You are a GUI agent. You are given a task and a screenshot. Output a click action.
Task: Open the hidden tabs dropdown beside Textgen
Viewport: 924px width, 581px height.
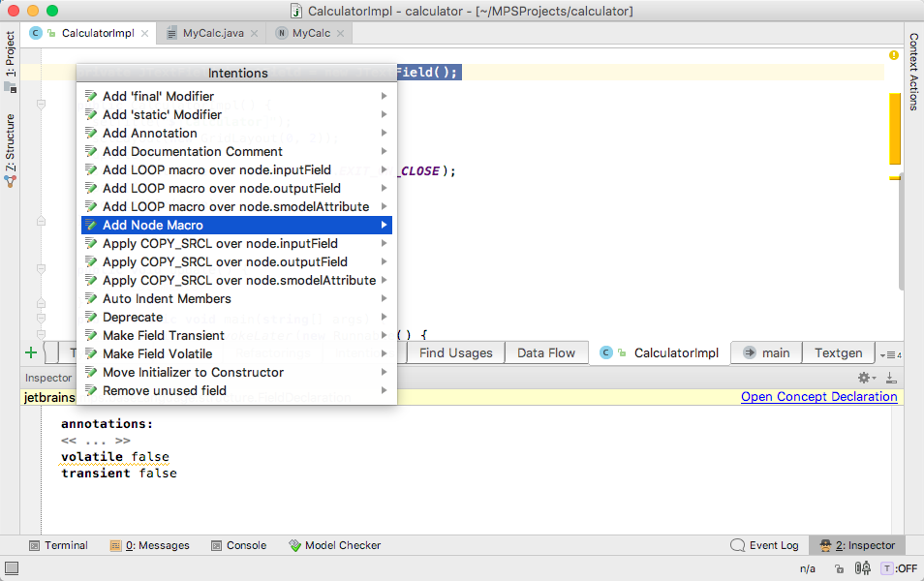pos(890,354)
